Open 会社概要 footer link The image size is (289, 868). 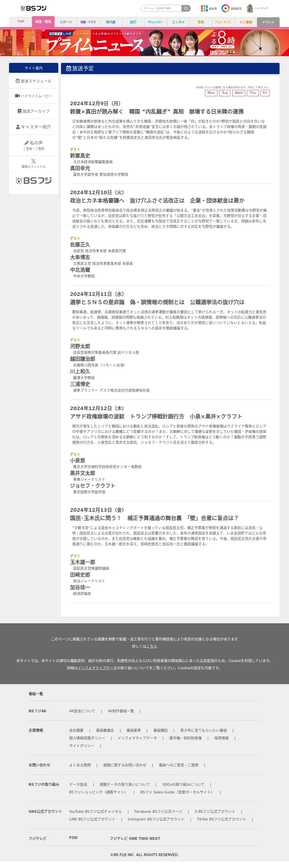(76, 731)
